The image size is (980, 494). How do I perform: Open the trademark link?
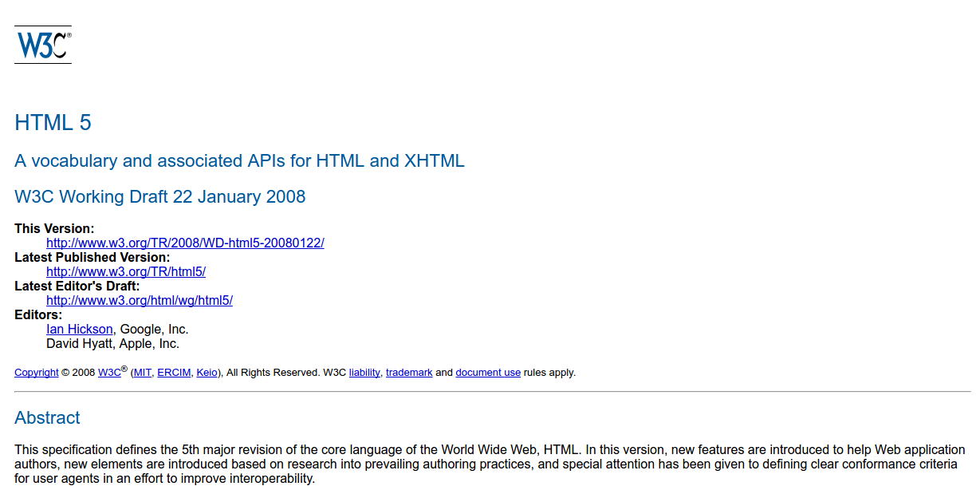pyautogui.click(x=409, y=373)
